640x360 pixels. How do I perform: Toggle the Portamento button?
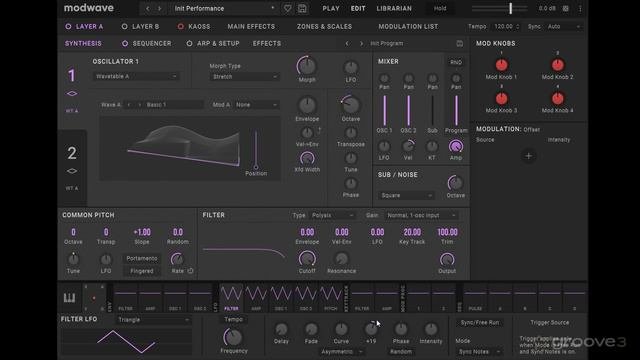(142, 258)
